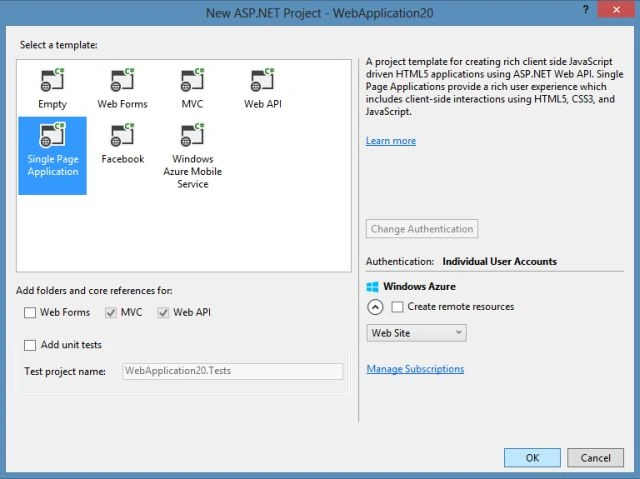Enable the Web Forms references checkbox
Image resolution: width=640 pixels, height=479 pixels.
pyautogui.click(x=30, y=313)
